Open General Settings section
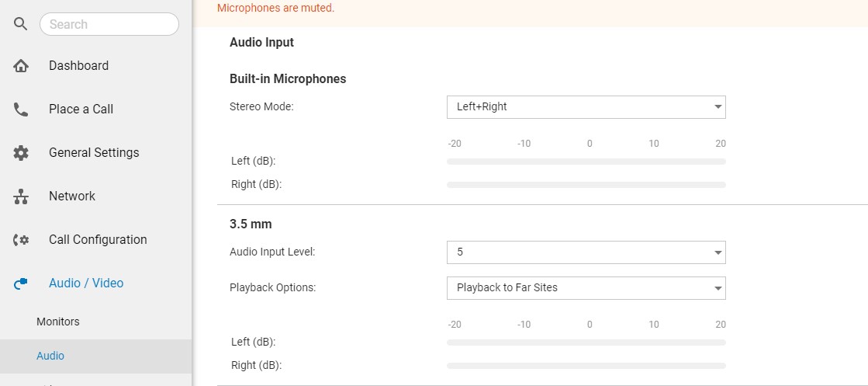Image resolution: width=868 pixels, height=386 pixels. click(94, 153)
